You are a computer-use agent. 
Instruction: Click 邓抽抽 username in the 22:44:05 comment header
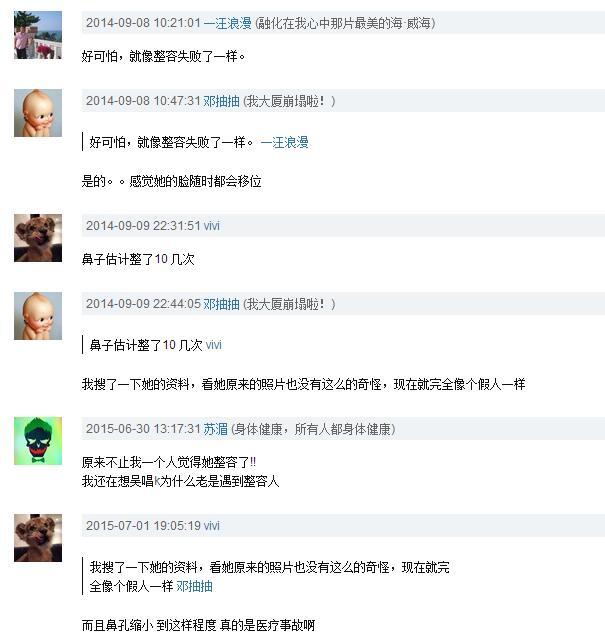221,304
